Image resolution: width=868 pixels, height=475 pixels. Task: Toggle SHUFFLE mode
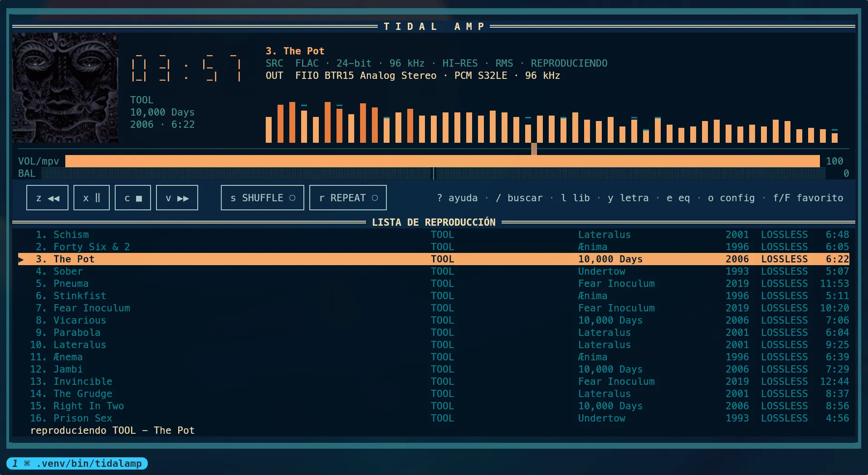(x=263, y=198)
